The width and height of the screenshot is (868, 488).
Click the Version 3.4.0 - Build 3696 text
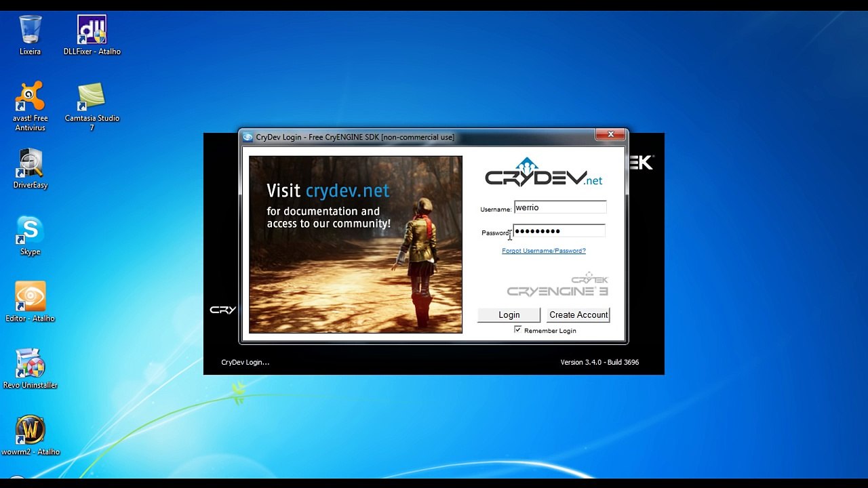(x=599, y=363)
